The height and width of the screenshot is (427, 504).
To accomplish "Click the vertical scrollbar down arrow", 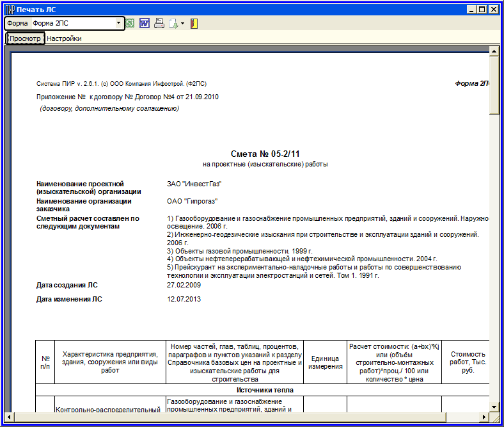I will [494, 407].
